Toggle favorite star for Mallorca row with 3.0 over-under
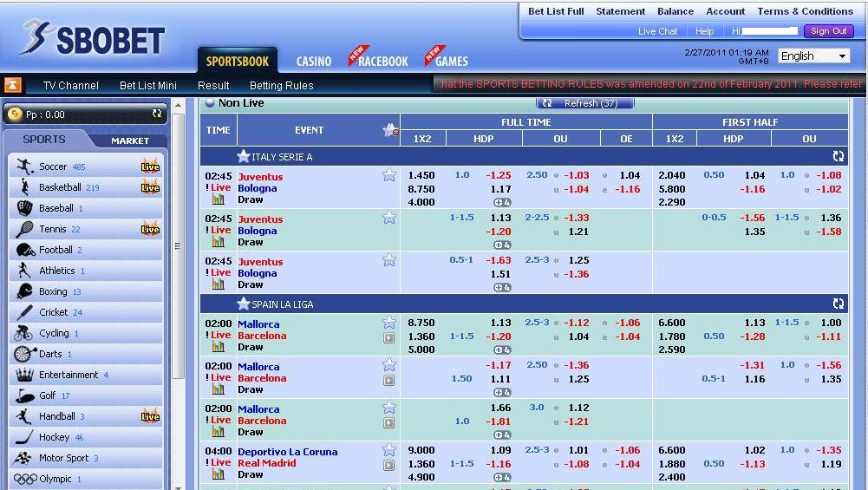The image size is (868, 490). point(389,408)
